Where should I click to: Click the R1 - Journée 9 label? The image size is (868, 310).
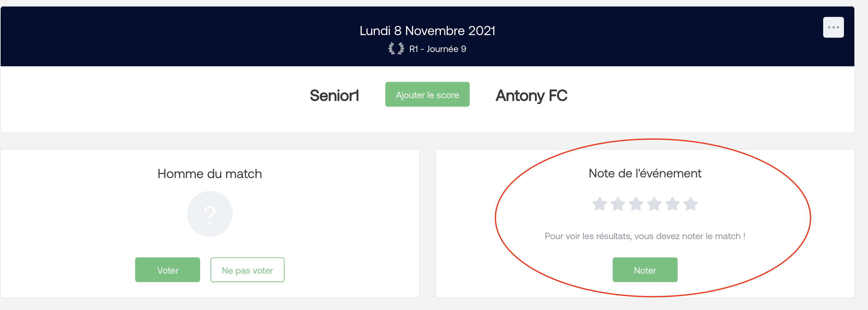[x=437, y=49]
